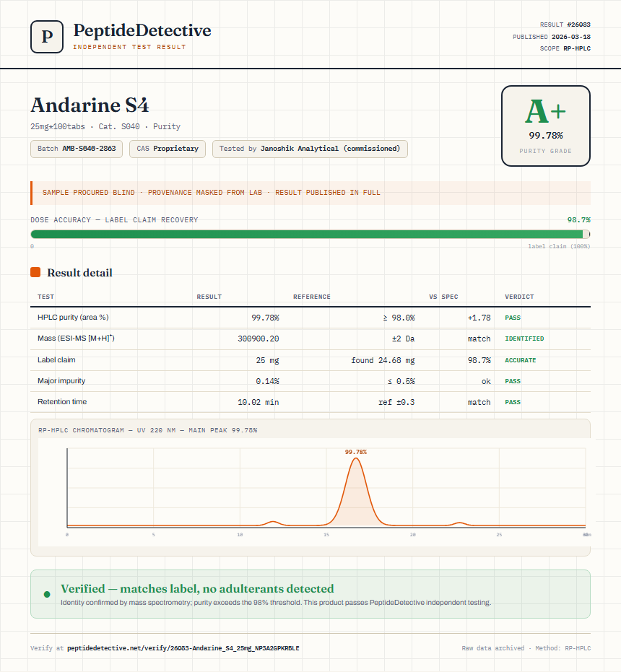Click the TEST column header
This screenshot has width=621, height=672.
click(x=46, y=297)
